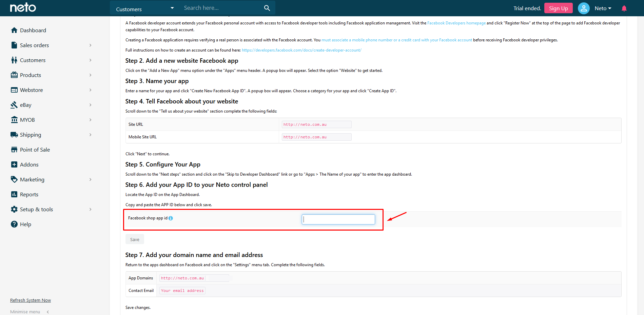Viewport: 644px width, 315px height.
Task: Expand the Marketing submenu chevron
Action: [x=91, y=179]
